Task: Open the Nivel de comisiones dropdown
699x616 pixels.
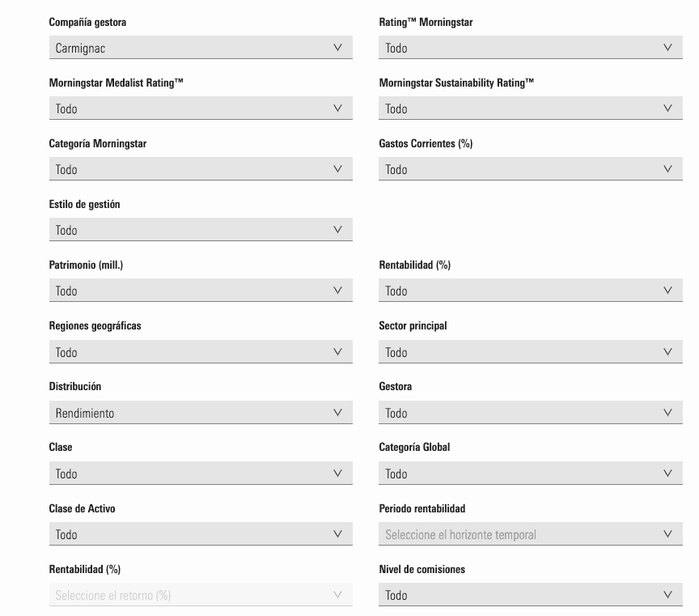Action: pos(531,594)
